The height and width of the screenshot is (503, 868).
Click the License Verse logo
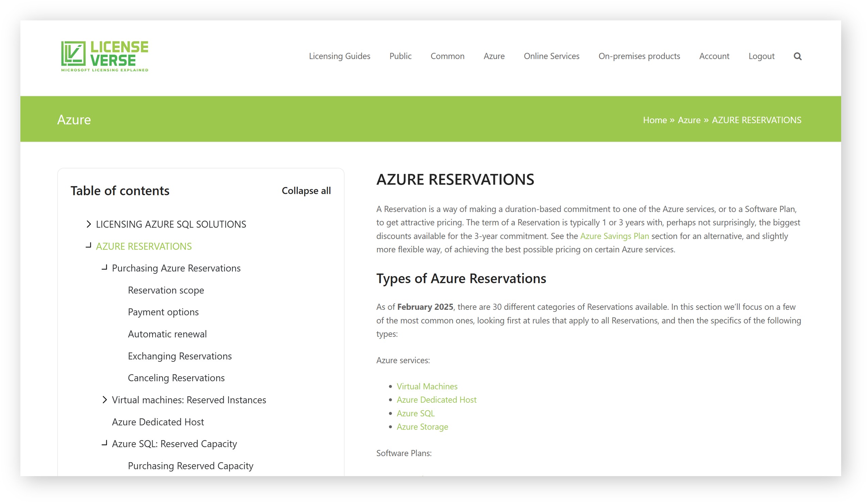105,56
